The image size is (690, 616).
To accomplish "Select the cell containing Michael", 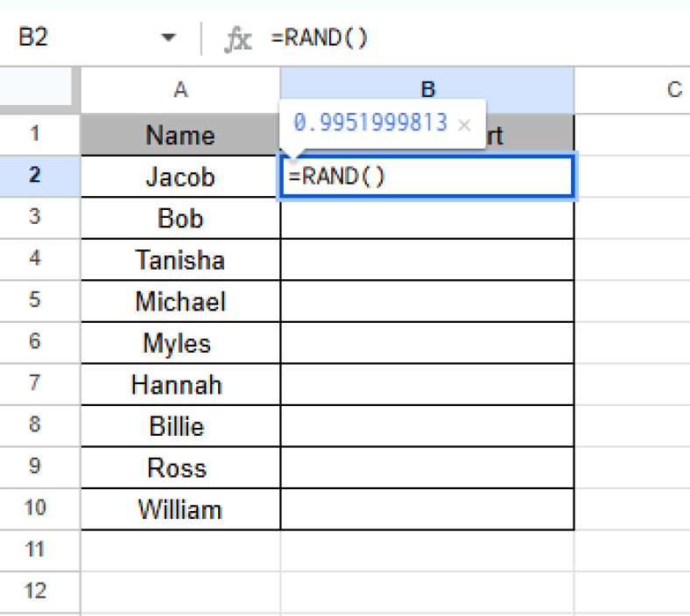I will click(x=180, y=302).
